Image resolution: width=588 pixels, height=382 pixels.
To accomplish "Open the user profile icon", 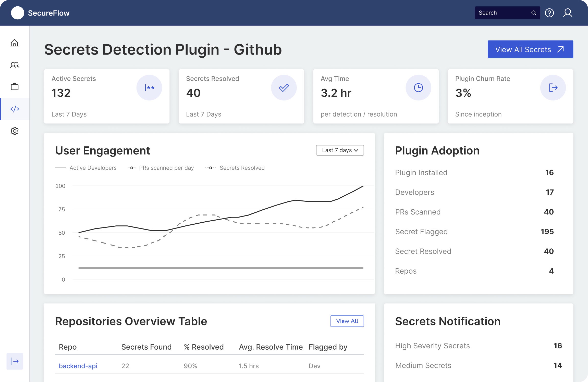I will coord(568,13).
